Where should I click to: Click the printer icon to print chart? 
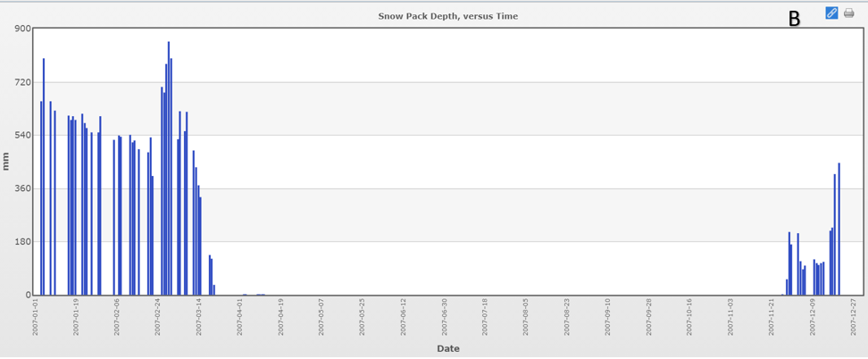tap(849, 13)
